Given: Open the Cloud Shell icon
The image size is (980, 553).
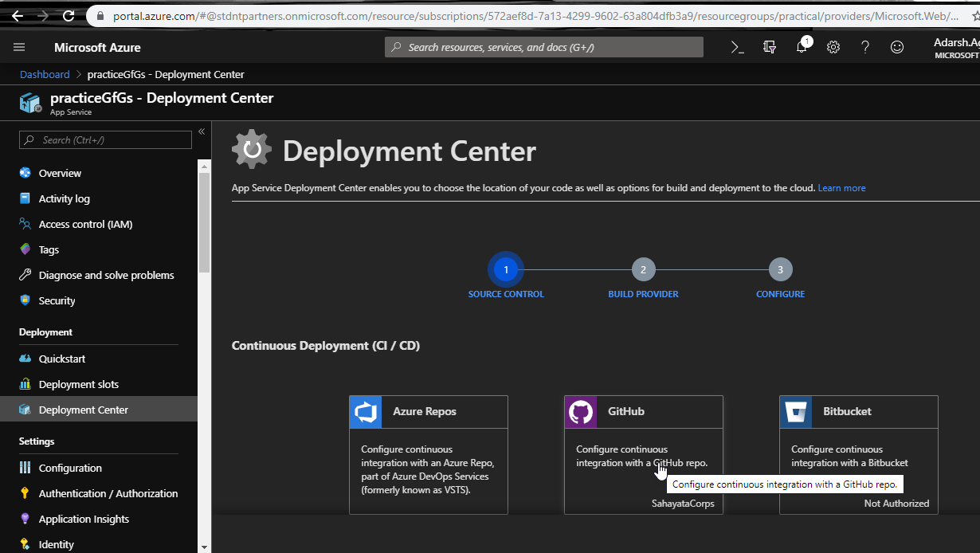Looking at the screenshot, I should pyautogui.click(x=738, y=47).
